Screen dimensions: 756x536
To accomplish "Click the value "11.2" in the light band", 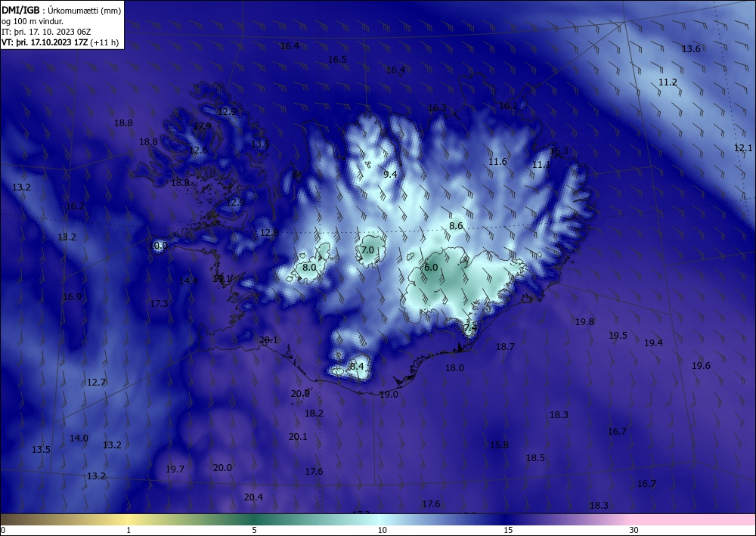I will pyautogui.click(x=668, y=82).
